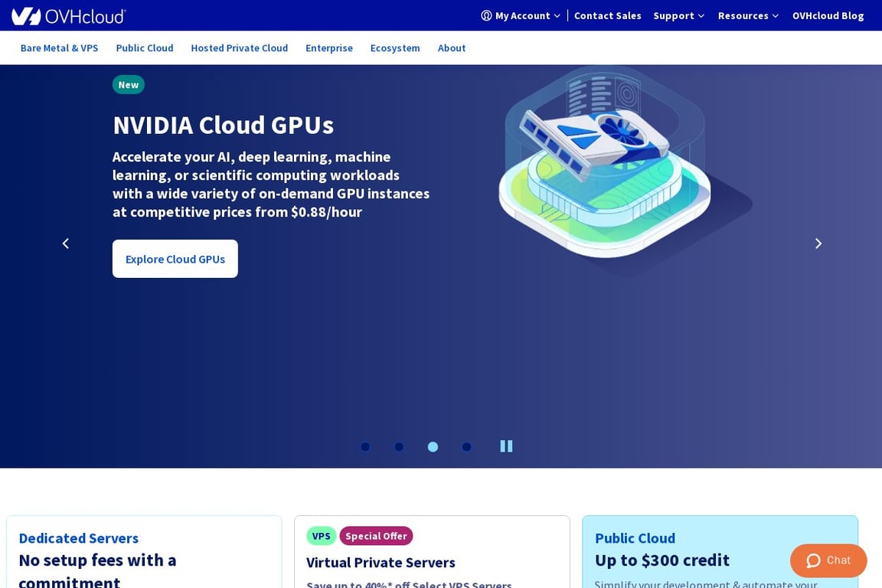Screen dimensions: 882x588
Task: Select the fourth carousel indicator dot
Action: 466,446
